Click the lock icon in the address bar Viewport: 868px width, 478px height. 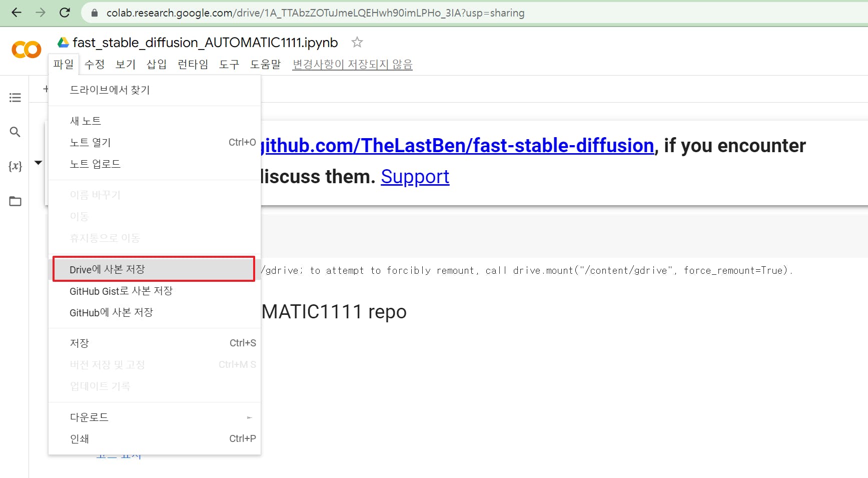tap(94, 13)
